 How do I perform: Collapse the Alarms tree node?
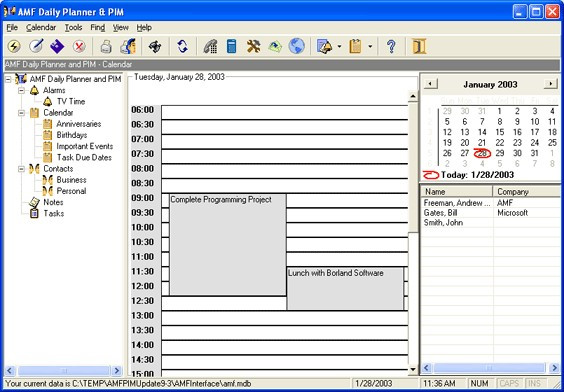coord(22,90)
